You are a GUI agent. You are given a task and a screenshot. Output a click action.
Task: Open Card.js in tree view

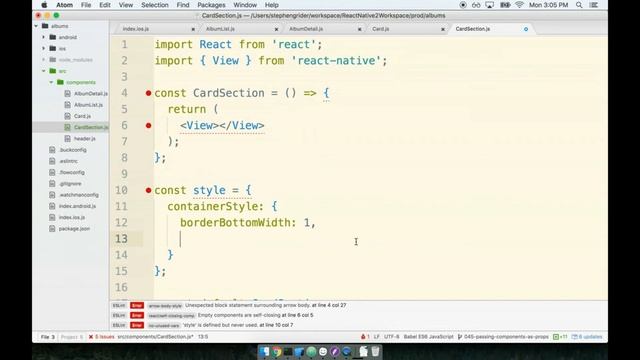(82, 116)
